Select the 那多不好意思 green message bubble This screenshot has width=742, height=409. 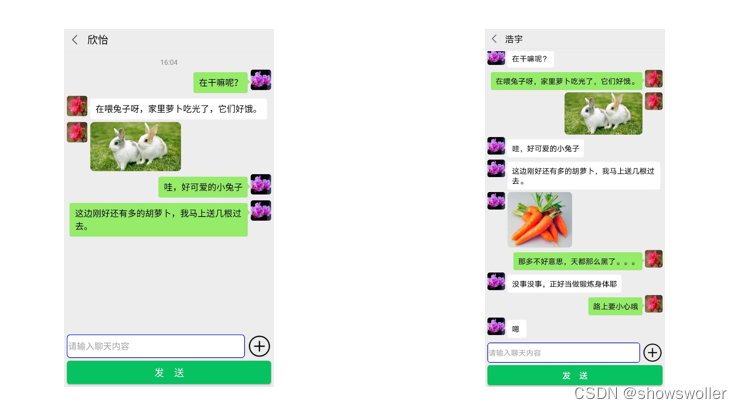[578, 261]
